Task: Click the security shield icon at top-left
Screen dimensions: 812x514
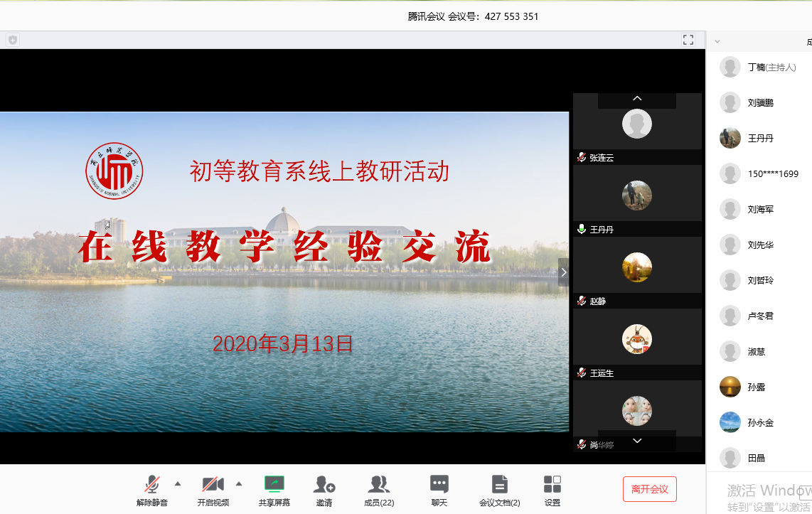Action: click(12, 40)
